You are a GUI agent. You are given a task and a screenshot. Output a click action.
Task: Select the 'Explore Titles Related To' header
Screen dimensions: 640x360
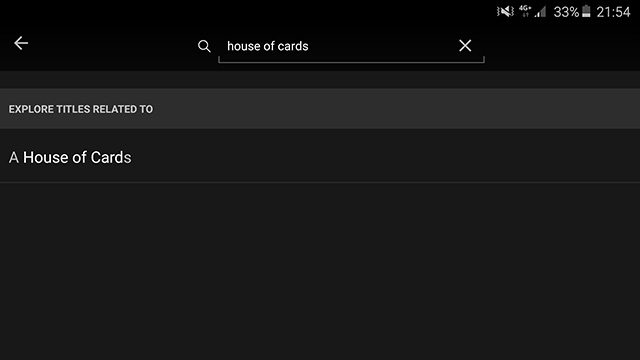[81, 109]
